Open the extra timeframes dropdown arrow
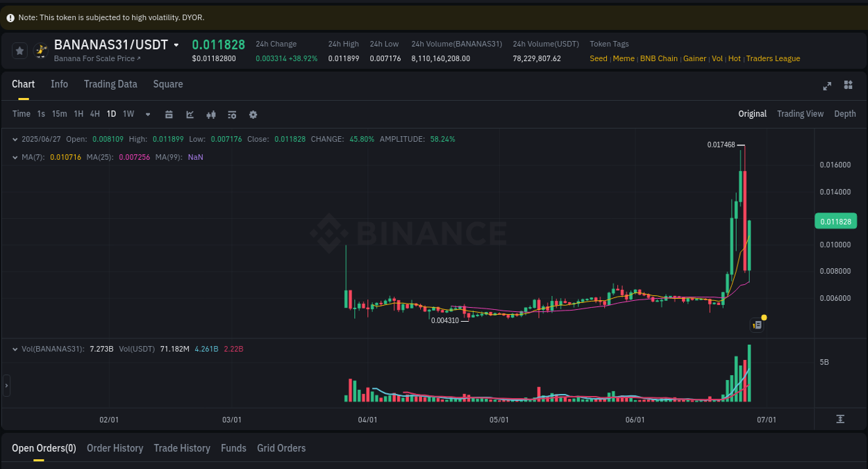 147,114
